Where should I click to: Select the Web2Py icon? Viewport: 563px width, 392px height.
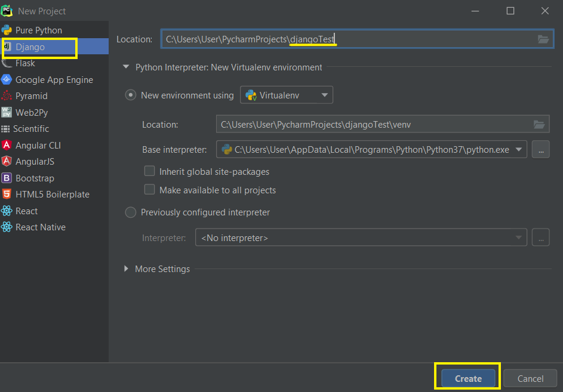(x=7, y=112)
